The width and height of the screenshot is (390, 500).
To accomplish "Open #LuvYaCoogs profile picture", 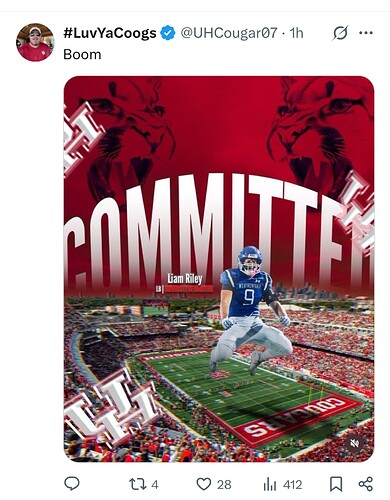I will 35,42.
